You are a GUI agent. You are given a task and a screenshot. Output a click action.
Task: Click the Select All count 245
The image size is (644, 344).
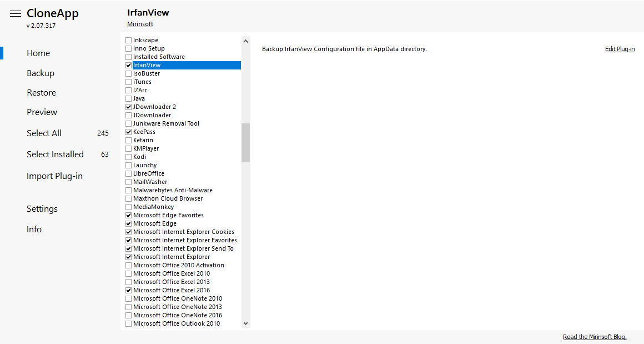pos(103,133)
